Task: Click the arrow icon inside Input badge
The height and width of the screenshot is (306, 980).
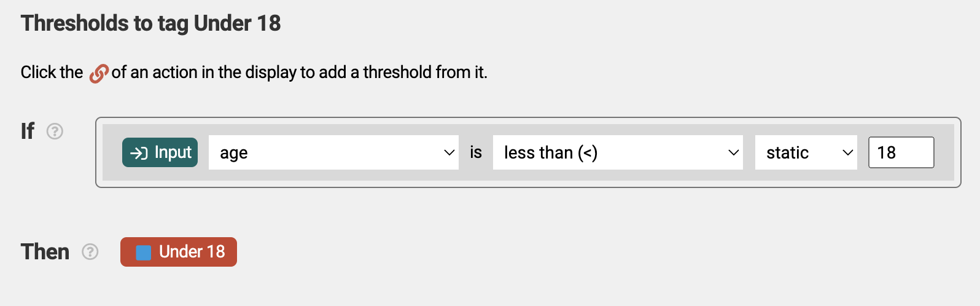Action: coord(139,153)
